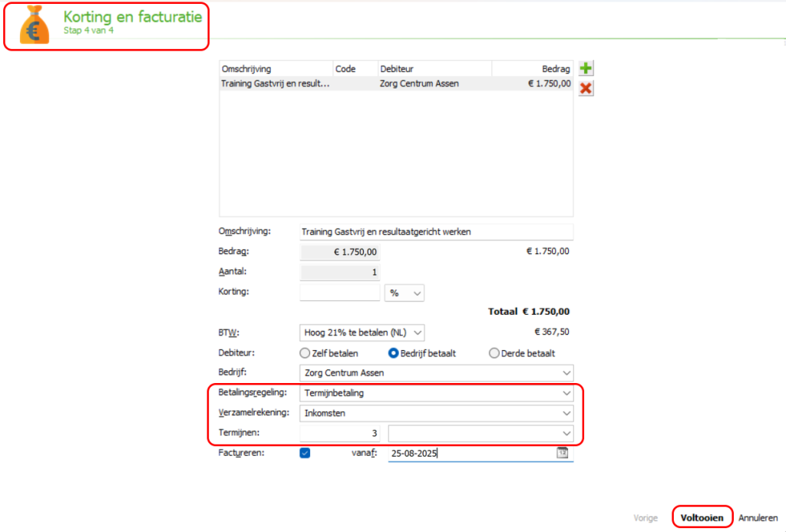Viewport: 786px width, 532px height.
Task: Click the euro money bag icon
Action: click(34, 25)
